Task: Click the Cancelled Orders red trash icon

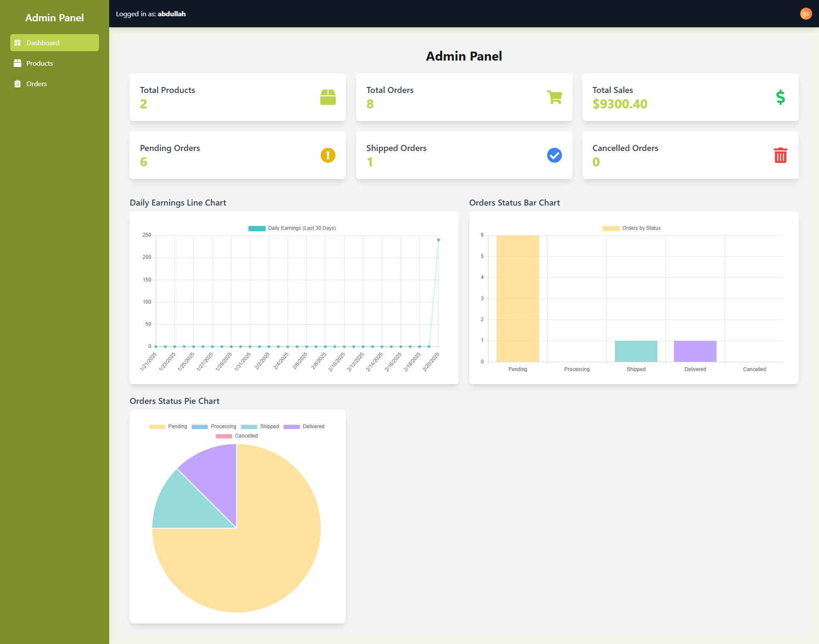Action: click(780, 155)
